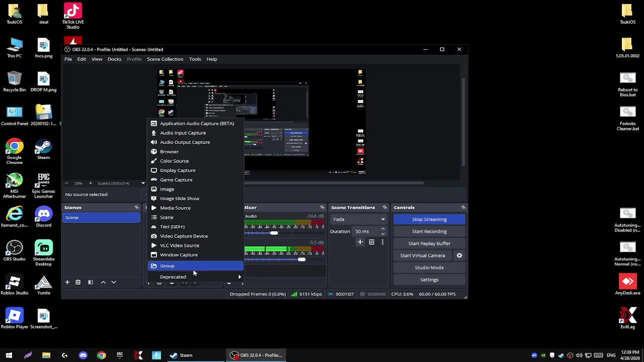Open the Tools menu
Screen dimensions: 644x362
point(195,59)
